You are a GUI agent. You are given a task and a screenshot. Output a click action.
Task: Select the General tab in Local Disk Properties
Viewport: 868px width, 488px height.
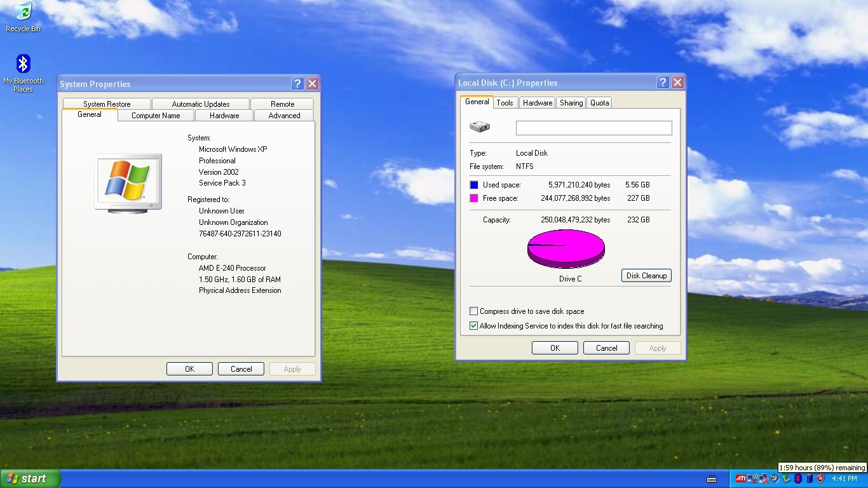[477, 102]
